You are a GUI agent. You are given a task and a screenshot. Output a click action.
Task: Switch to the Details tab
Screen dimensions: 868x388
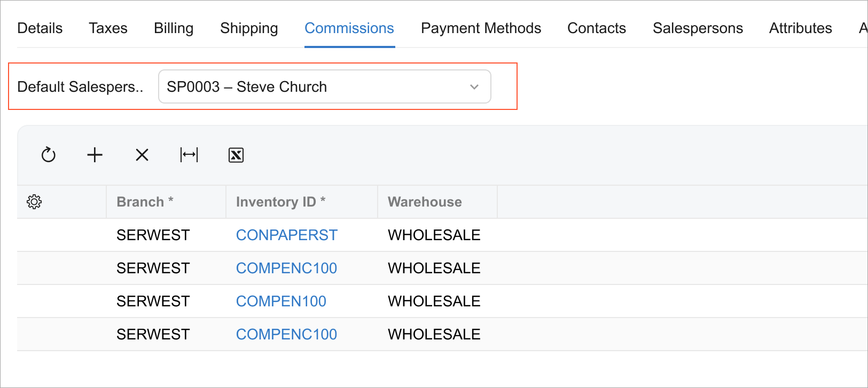pyautogui.click(x=40, y=28)
